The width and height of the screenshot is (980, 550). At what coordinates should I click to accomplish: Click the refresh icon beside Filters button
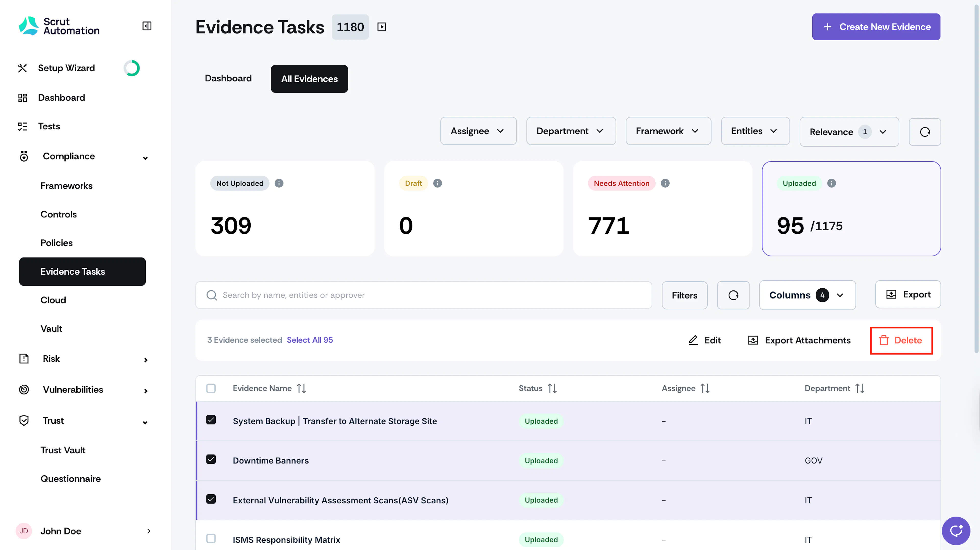point(733,295)
